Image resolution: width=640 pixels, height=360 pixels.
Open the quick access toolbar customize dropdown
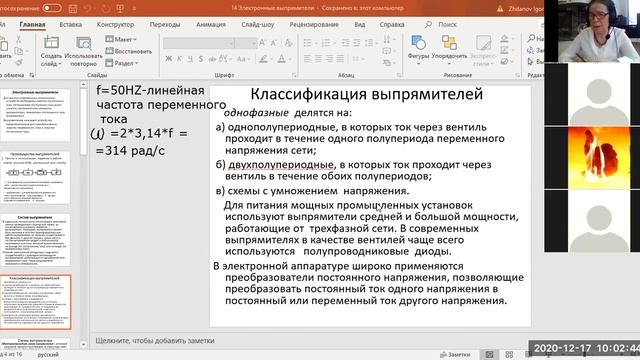[134, 9]
